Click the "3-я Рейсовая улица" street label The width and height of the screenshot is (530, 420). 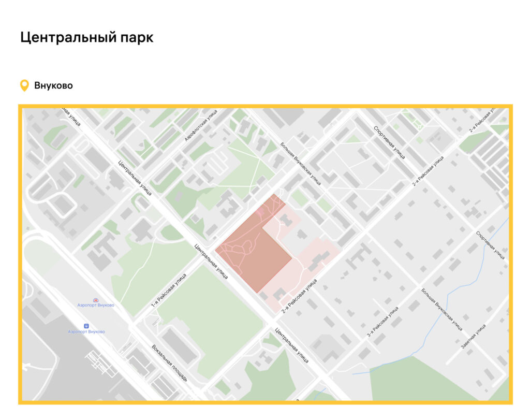pos(382,322)
